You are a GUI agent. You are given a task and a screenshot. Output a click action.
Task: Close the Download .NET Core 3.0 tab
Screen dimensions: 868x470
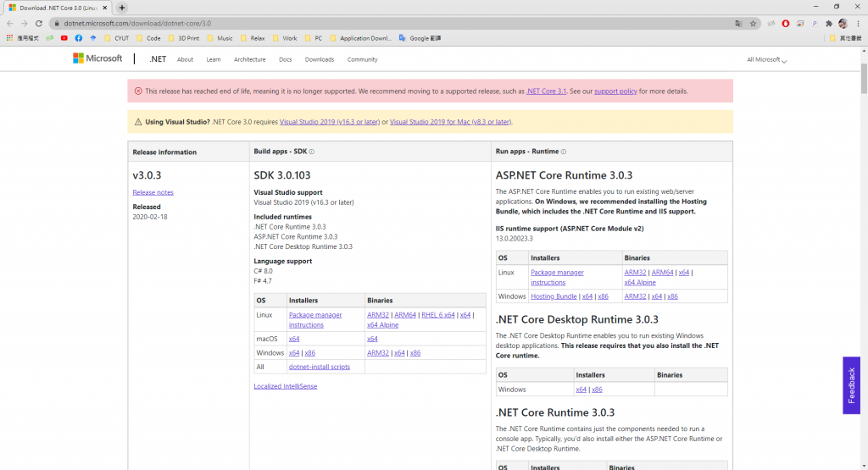click(x=104, y=8)
